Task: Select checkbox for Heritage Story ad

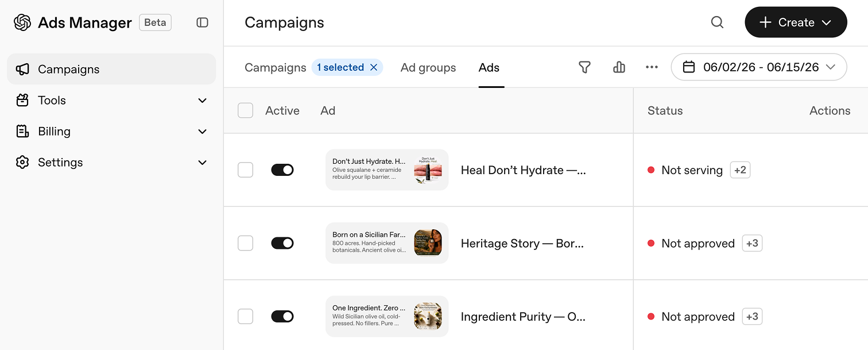Action: click(x=245, y=243)
